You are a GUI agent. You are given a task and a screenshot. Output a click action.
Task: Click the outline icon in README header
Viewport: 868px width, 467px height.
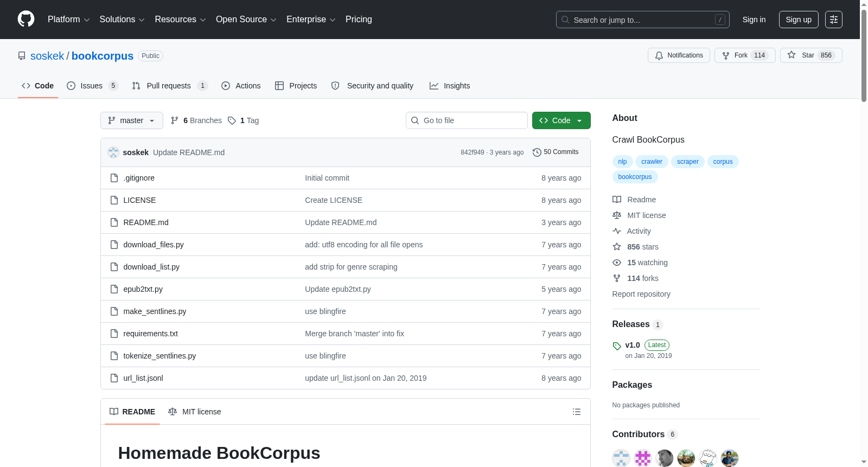tap(577, 412)
